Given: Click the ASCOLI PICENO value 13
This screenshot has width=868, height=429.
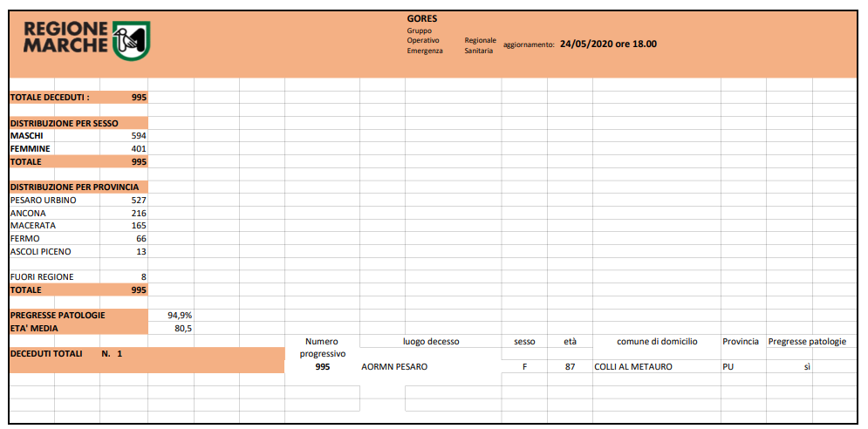Looking at the screenshot, I should (141, 251).
